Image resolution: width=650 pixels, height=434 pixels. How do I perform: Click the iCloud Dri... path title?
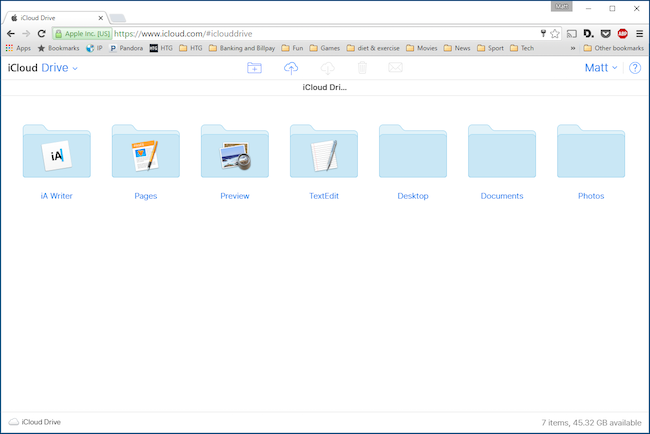[325, 87]
